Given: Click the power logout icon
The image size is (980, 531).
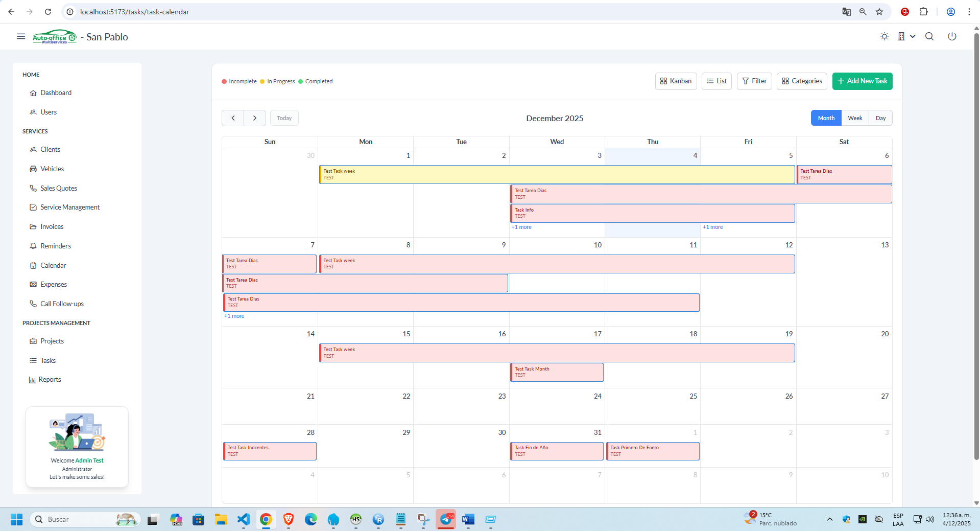Looking at the screenshot, I should 952,36.
